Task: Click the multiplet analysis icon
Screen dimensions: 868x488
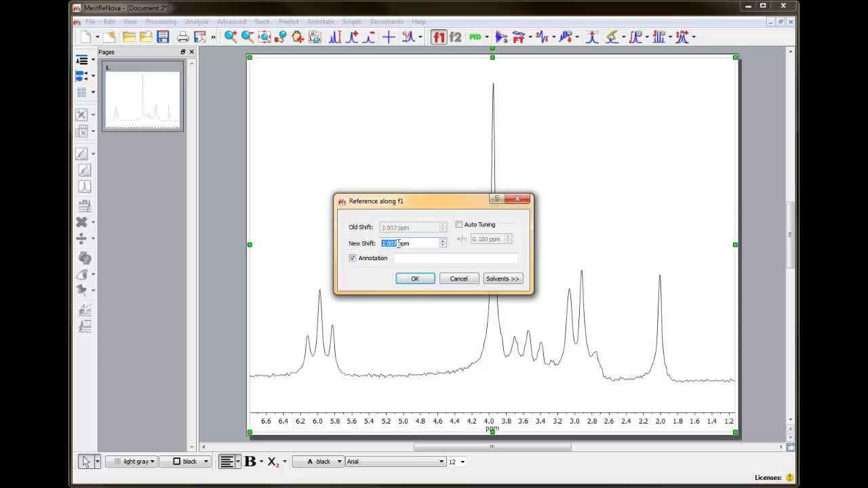Action: (658, 37)
